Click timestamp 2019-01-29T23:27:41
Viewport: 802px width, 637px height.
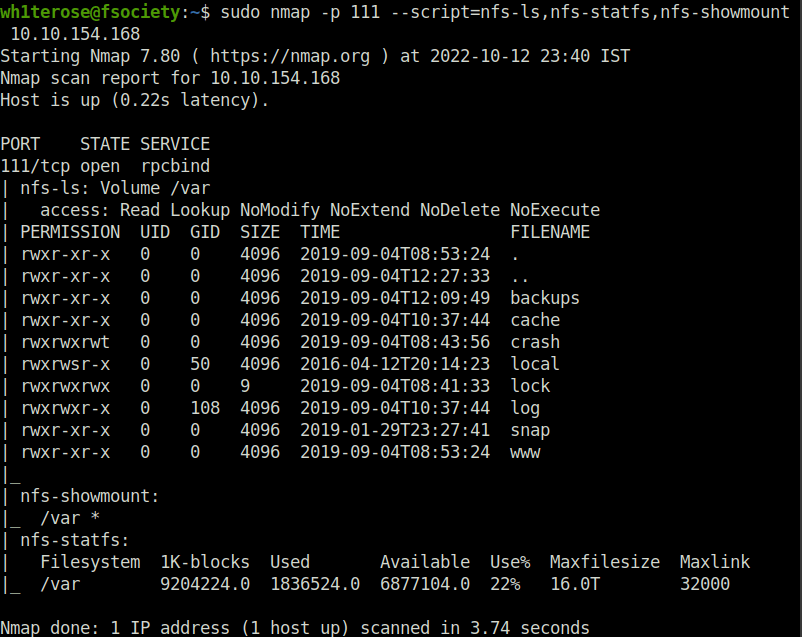pos(395,430)
